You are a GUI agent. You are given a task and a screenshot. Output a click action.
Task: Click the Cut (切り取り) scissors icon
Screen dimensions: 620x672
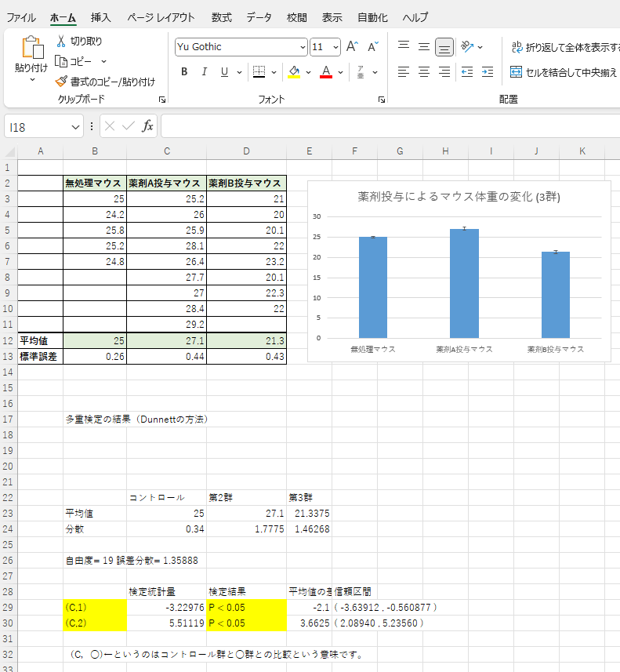(61, 41)
